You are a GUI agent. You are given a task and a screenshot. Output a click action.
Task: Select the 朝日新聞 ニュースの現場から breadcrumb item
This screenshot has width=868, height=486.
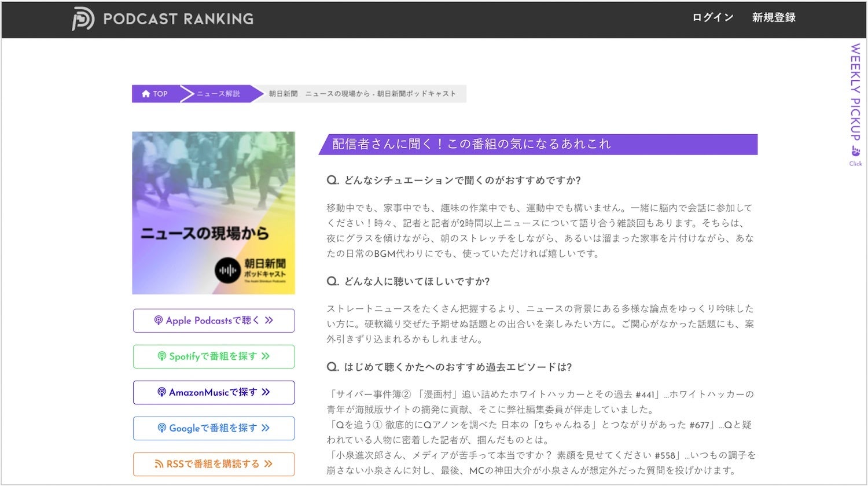pos(362,94)
